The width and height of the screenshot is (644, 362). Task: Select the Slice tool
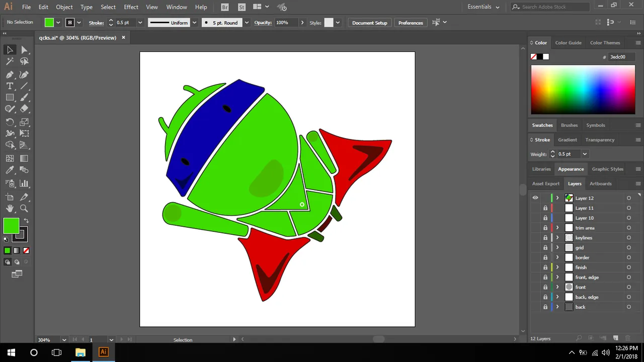[24, 197]
